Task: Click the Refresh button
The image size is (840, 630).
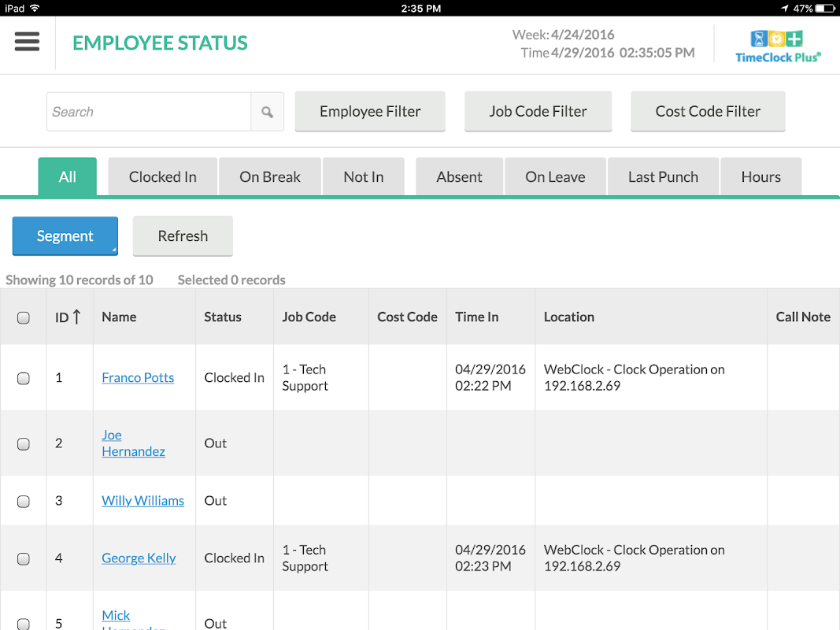Action: (x=183, y=235)
